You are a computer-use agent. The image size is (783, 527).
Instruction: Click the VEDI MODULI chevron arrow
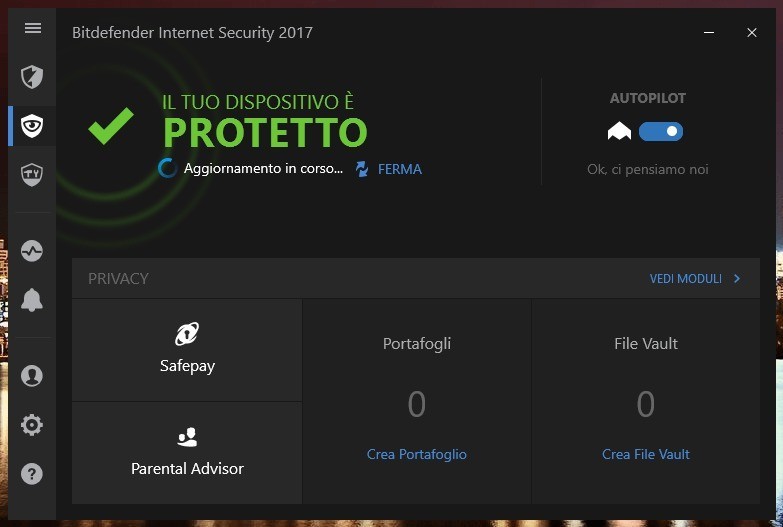click(x=737, y=279)
